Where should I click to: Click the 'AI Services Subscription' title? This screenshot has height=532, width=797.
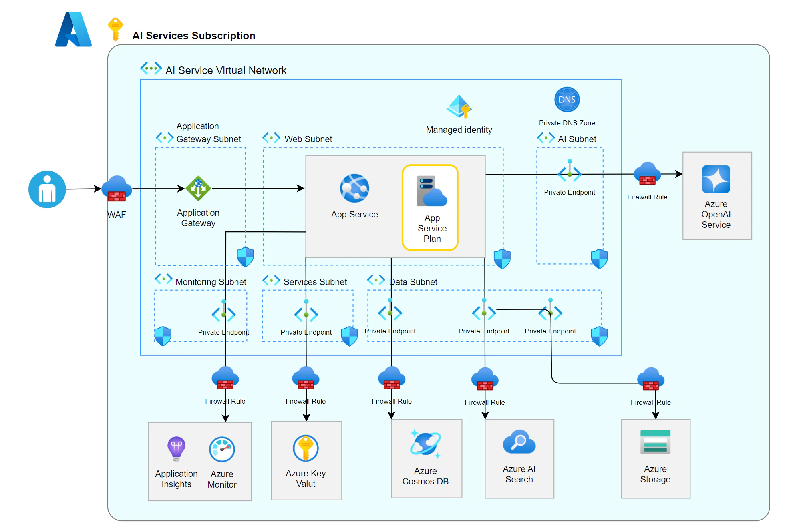click(x=194, y=36)
